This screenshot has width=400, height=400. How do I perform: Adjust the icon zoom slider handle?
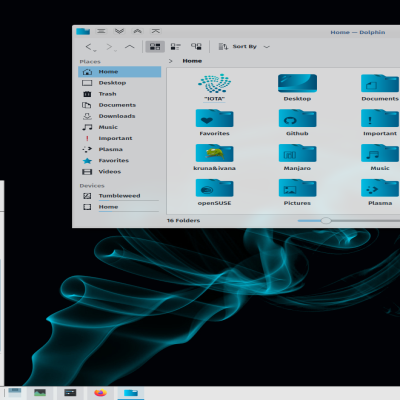[x=326, y=221]
